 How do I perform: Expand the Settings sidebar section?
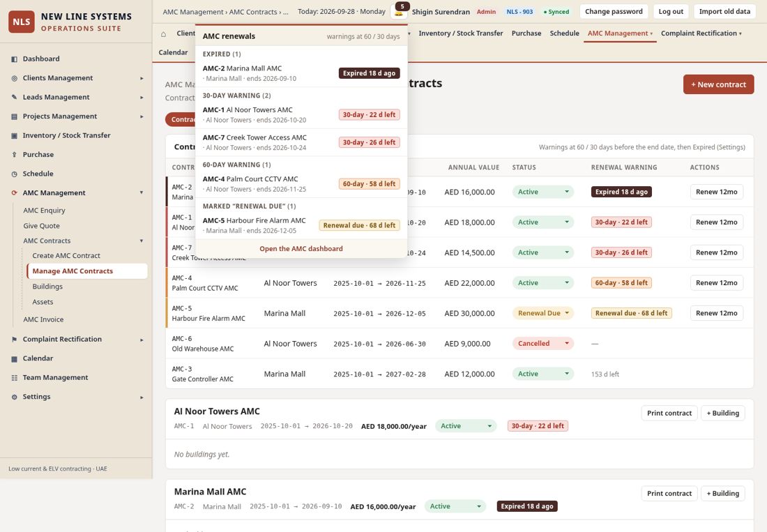142,397
